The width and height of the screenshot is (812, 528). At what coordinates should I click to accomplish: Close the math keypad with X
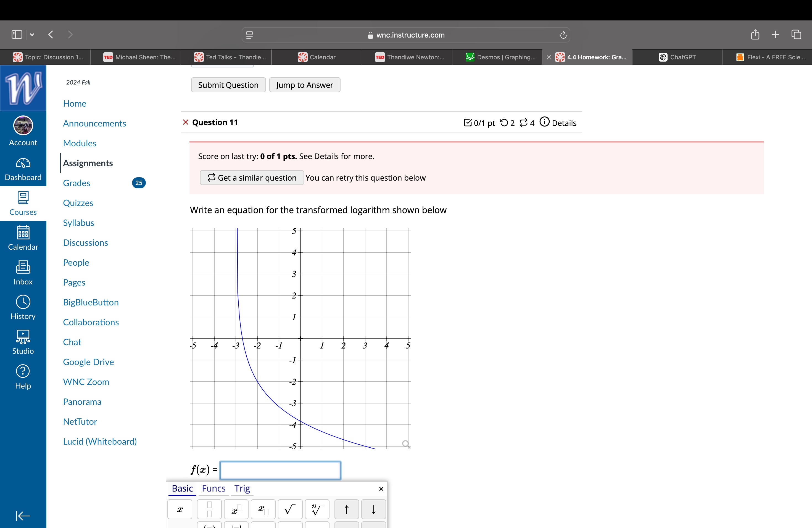coord(381,489)
